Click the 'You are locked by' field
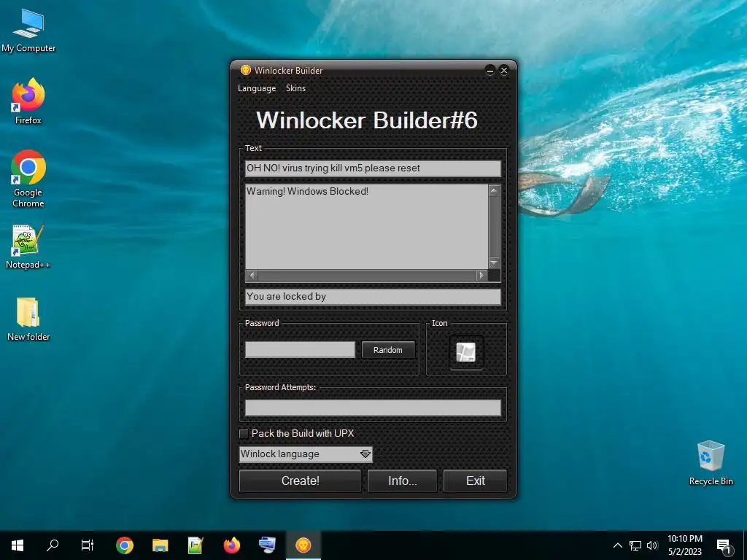747x560 pixels. 373,296
